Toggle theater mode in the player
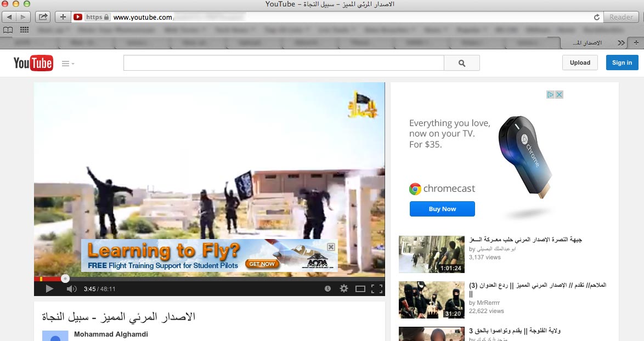This screenshot has height=341, width=644. coord(360,288)
